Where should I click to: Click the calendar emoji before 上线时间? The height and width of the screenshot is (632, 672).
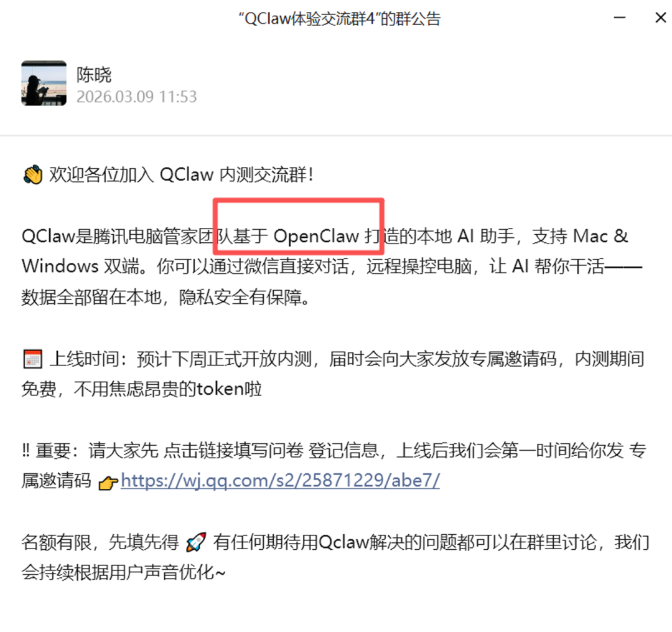click(32, 359)
